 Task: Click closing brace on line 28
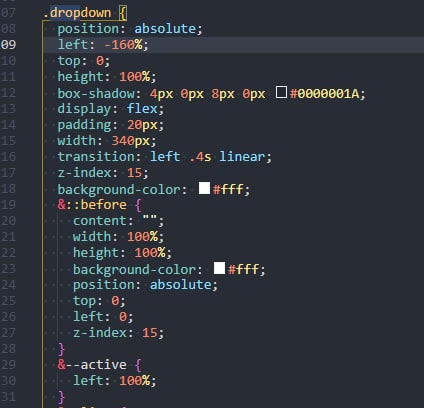coord(61,349)
